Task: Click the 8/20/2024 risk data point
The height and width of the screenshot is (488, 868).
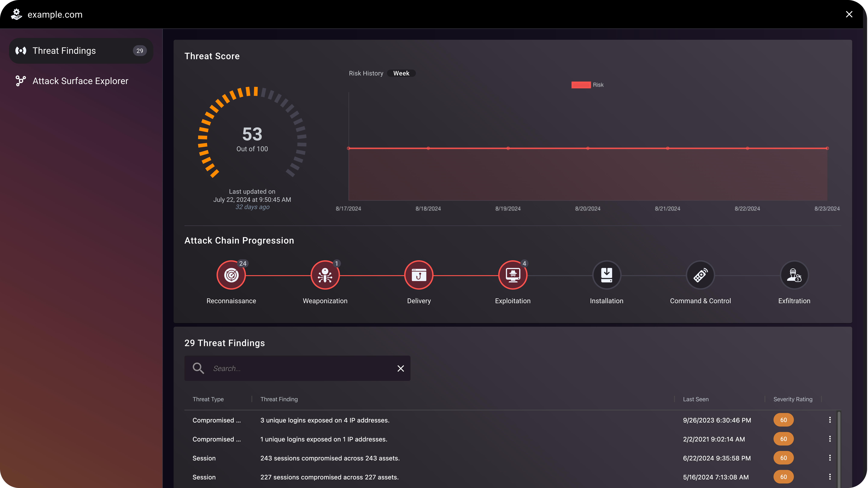Action: click(588, 148)
